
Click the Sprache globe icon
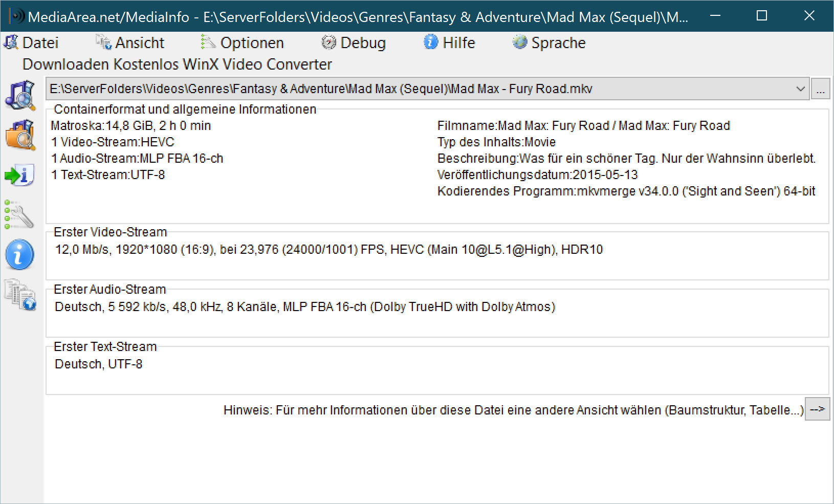click(520, 42)
